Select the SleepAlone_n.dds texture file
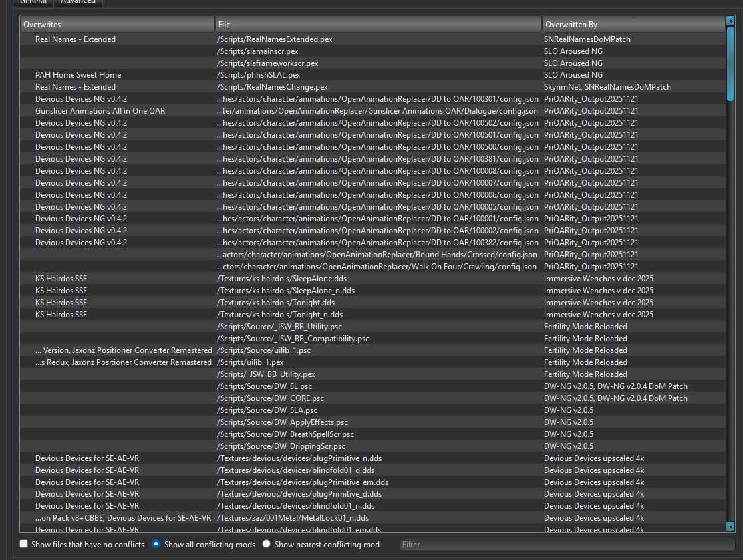 (286, 291)
